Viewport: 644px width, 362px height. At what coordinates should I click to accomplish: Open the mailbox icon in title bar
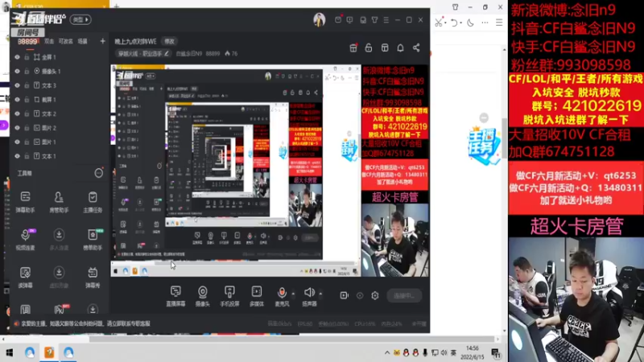[338, 19]
